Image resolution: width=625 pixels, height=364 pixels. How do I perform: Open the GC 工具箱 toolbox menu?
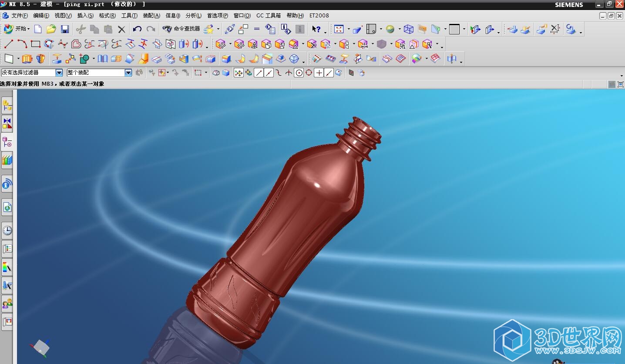coord(269,16)
